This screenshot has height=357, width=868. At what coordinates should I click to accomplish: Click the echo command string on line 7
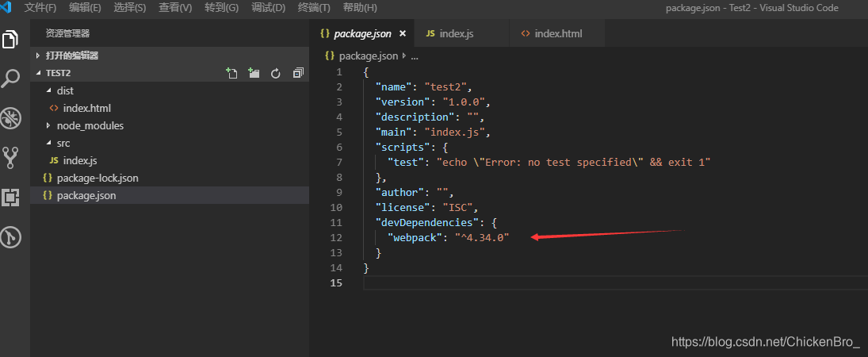[x=573, y=162]
